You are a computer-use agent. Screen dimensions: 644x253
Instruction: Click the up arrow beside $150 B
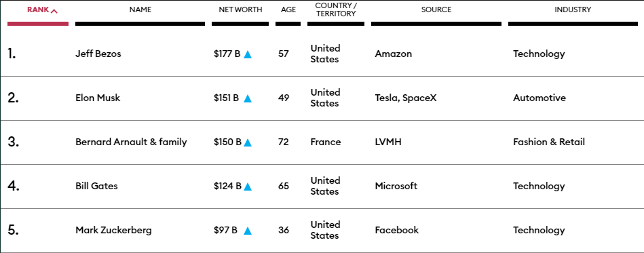pos(247,142)
